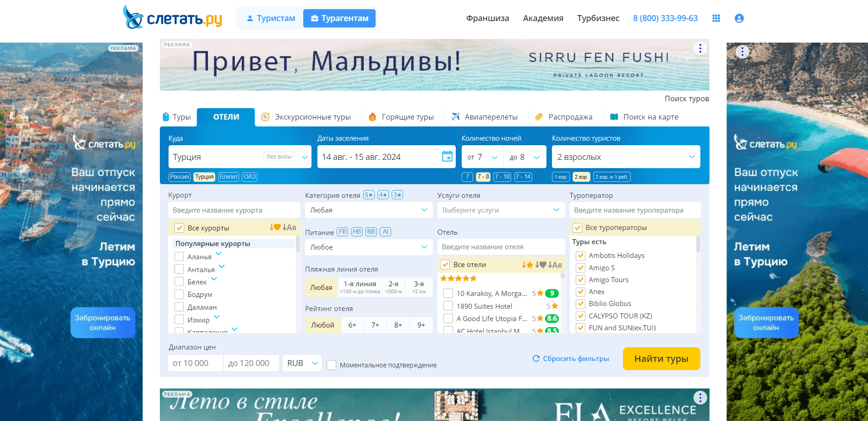This screenshot has height=421, width=868.
Task: Choose HB meal type badge
Action: (x=357, y=232)
